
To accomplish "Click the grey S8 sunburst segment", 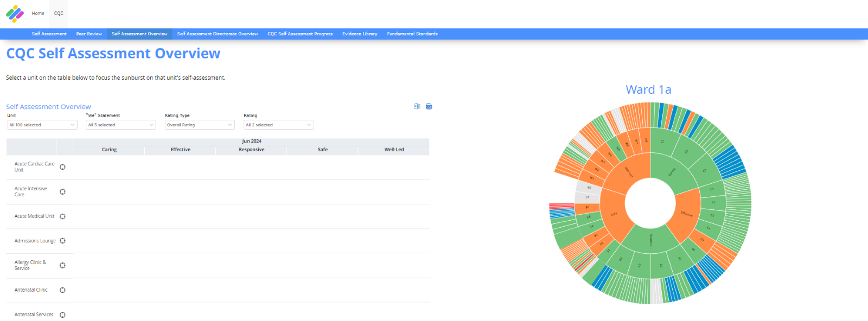I will point(589,187).
